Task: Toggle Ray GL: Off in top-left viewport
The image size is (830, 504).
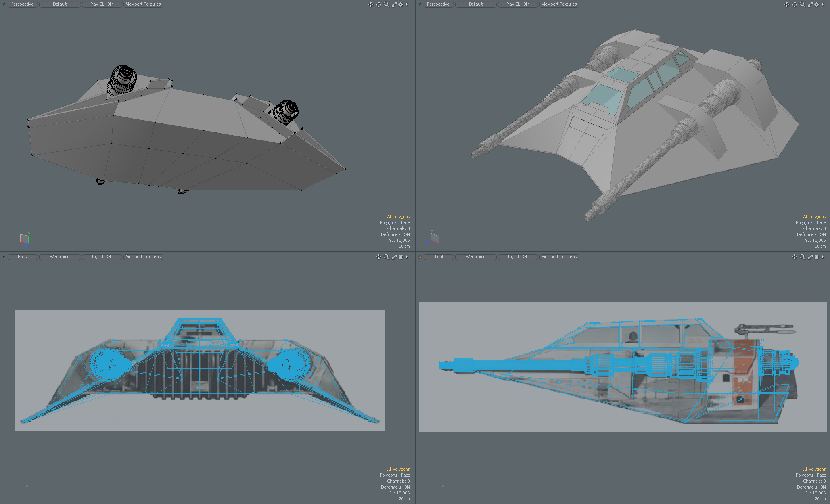Action: [x=102, y=4]
